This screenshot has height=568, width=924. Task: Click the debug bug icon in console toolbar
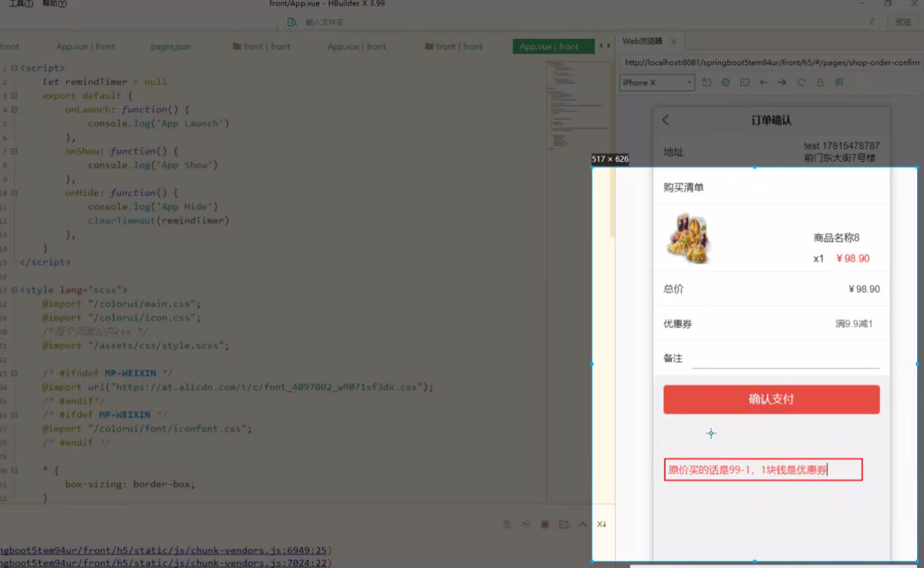click(x=507, y=525)
